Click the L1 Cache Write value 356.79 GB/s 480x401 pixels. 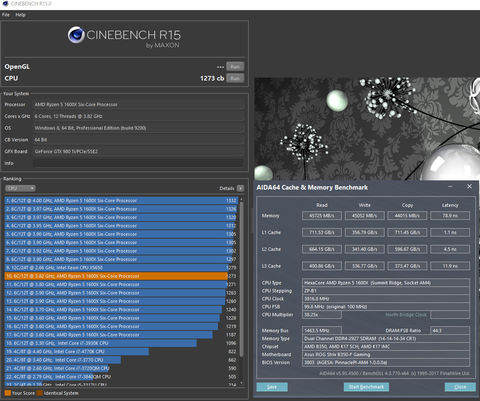(365, 232)
